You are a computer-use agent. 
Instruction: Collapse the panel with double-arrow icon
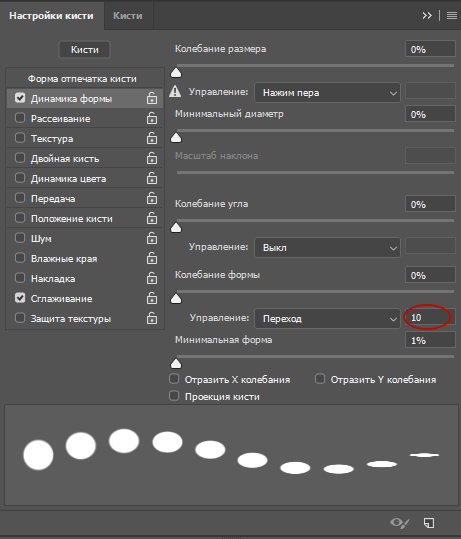[x=427, y=16]
